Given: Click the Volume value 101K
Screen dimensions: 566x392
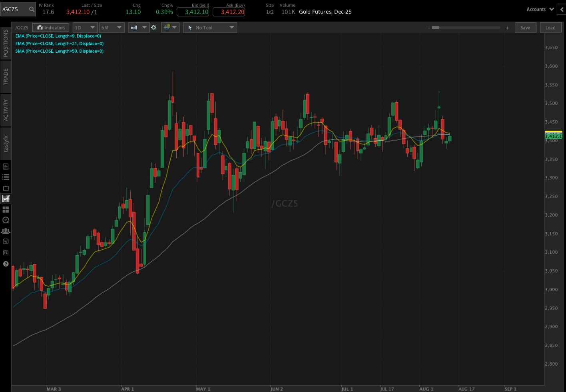Looking at the screenshot, I should click(288, 12).
